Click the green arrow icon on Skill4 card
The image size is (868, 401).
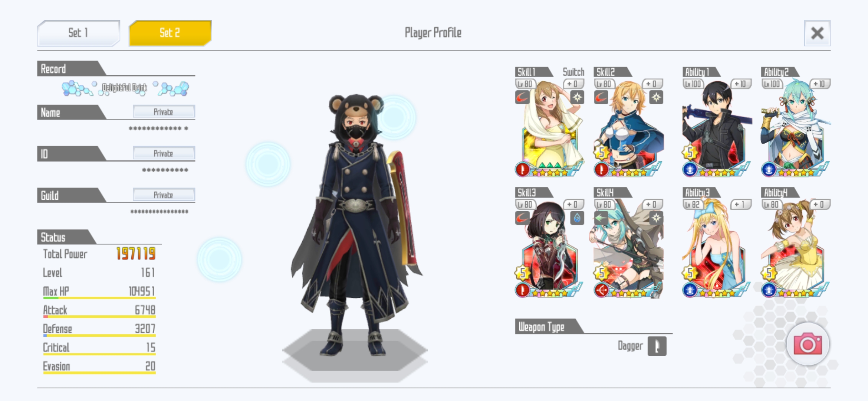601,218
